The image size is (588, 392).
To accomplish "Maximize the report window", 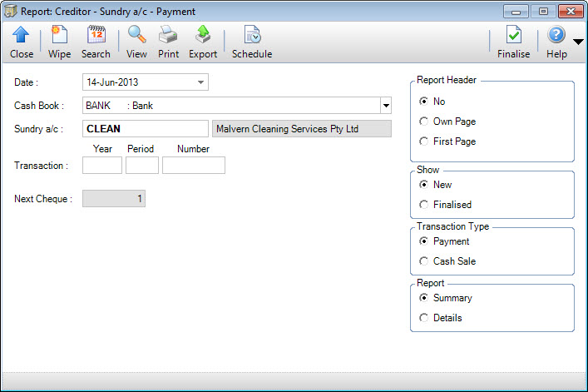I will pyautogui.click(x=543, y=12).
